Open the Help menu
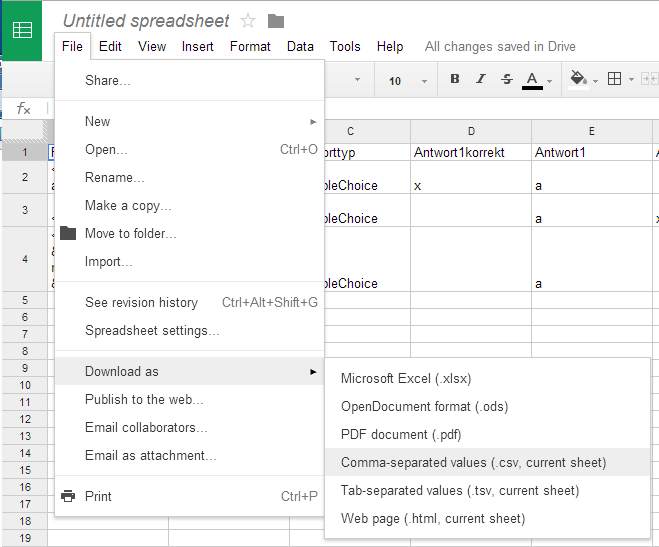Image resolution: width=659 pixels, height=547 pixels. pyautogui.click(x=390, y=46)
